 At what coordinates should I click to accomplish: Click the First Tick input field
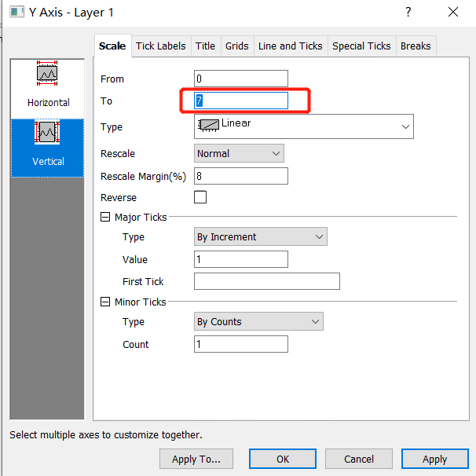tap(267, 281)
